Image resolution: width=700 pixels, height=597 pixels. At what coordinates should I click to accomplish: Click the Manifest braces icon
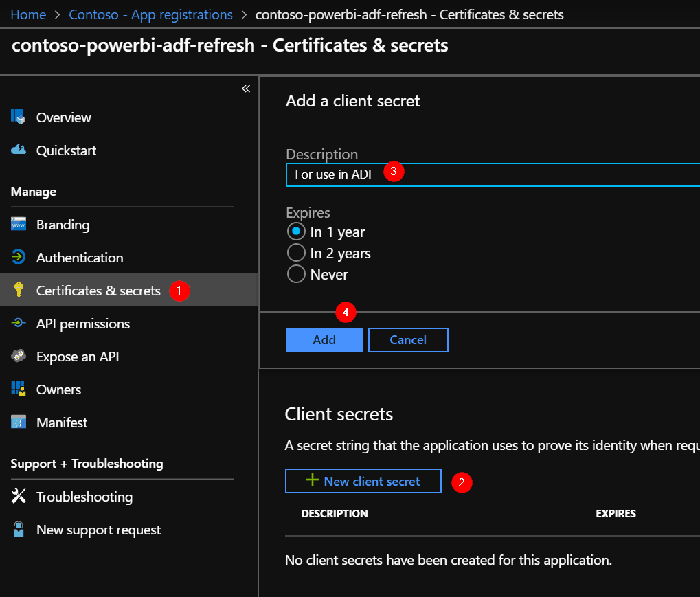pyautogui.click(x=19, y=422)
